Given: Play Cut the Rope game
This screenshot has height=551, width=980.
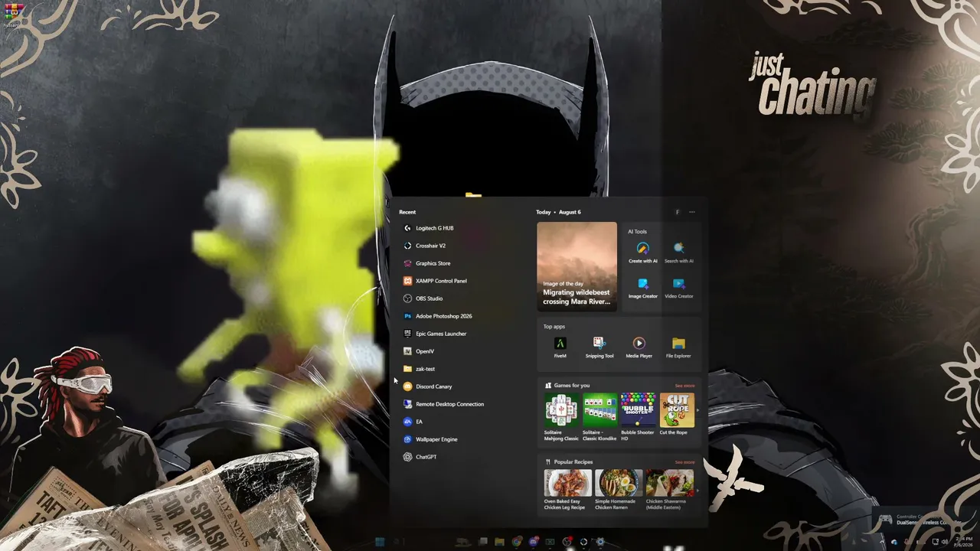Looking at the screenshot, I should pos(677,414).
